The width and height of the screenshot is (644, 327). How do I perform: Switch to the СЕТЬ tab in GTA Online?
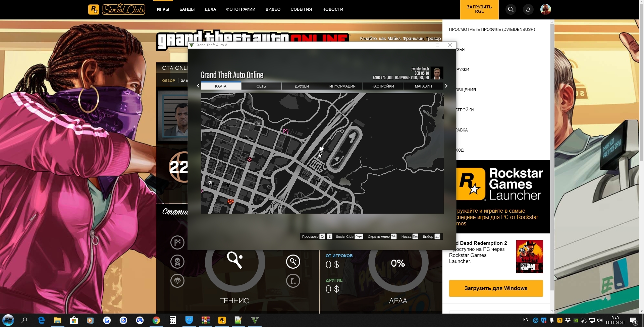pyautogui.click(x=261, y=86)
